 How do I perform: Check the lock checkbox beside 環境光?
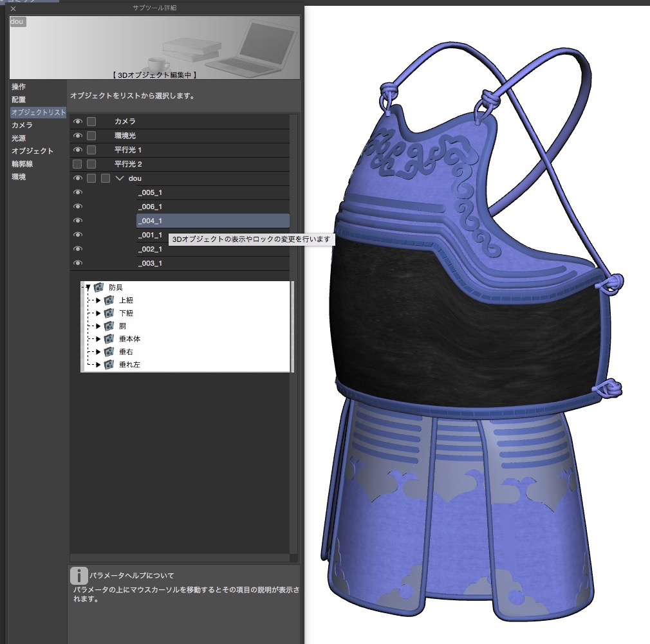(91, 135)
